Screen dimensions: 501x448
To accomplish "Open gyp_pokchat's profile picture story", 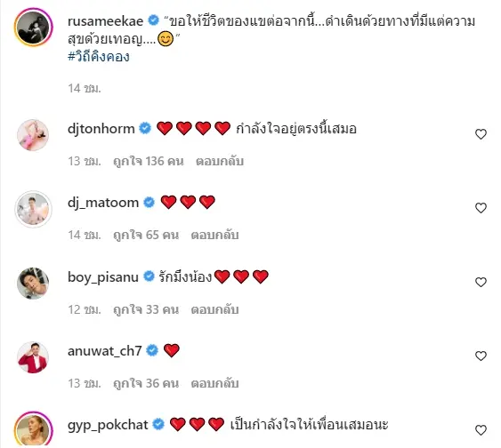I will (x=33, y=429).
